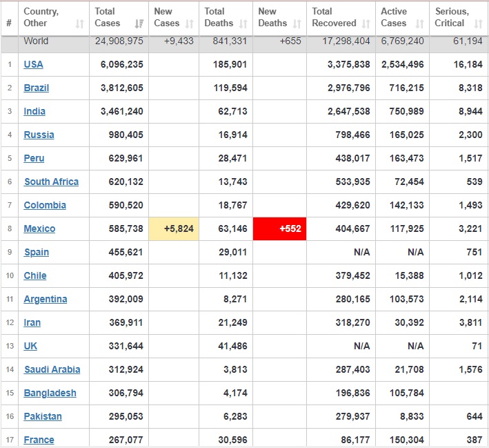This screenshot has height=448, width=489.
Task: Click the New Cases sort arrows icon
Action: (x=189, y=24)
